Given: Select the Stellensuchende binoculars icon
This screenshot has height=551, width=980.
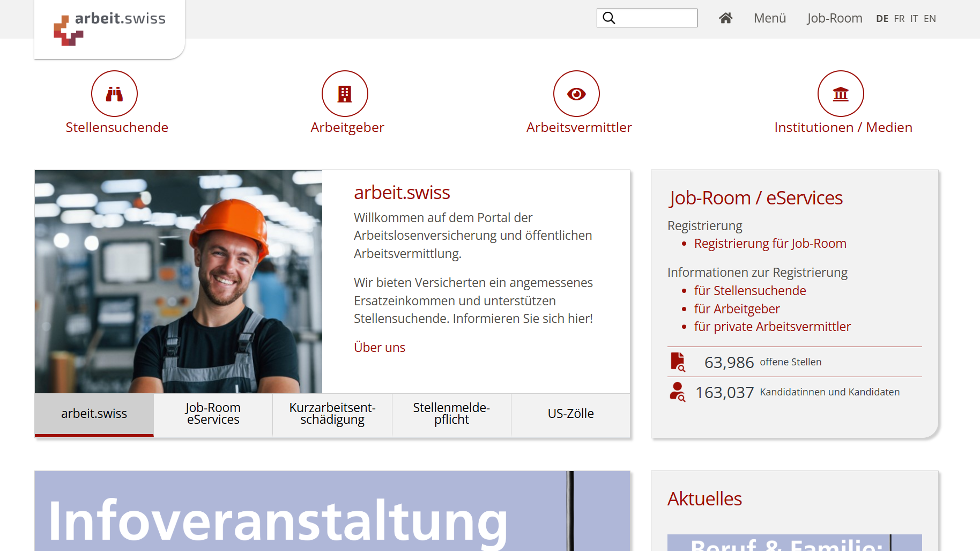Looking at the screenshot, I should click(x=114, y=93).
